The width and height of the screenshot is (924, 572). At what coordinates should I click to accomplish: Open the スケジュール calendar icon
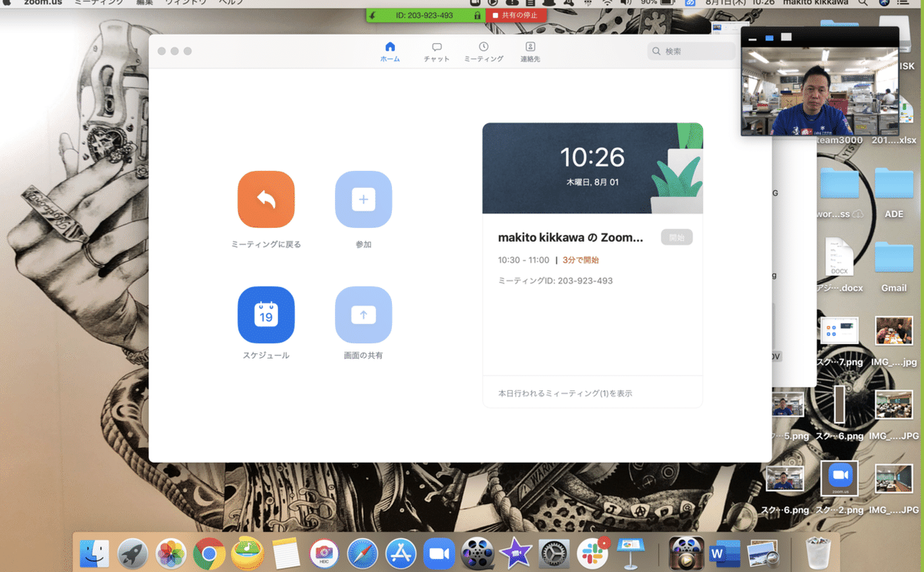coord(266,315)
